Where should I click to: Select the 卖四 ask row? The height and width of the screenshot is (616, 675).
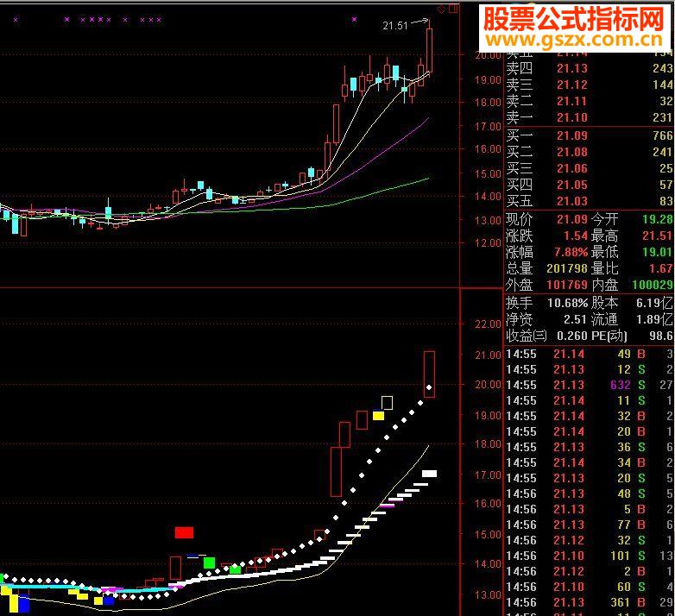[590, 68]
